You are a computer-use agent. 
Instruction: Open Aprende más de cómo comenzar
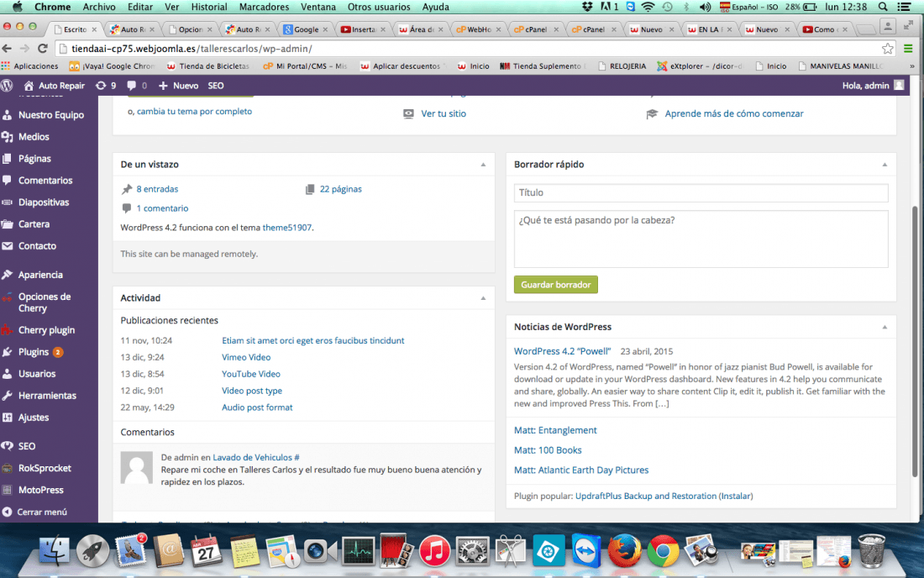(733, 113)
